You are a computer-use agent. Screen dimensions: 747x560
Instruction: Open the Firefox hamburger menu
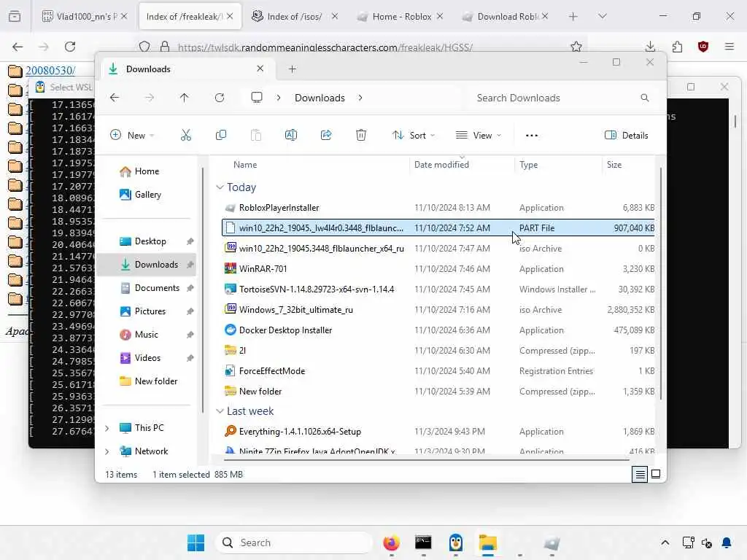click(x=729, y=47)
